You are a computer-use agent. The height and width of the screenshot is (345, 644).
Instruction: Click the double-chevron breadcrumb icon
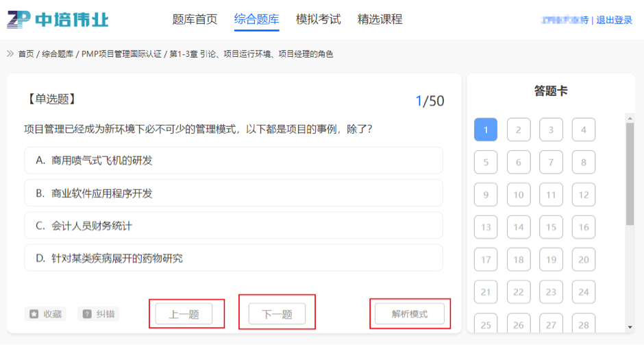pyautogui.click(x=10, y=53)
